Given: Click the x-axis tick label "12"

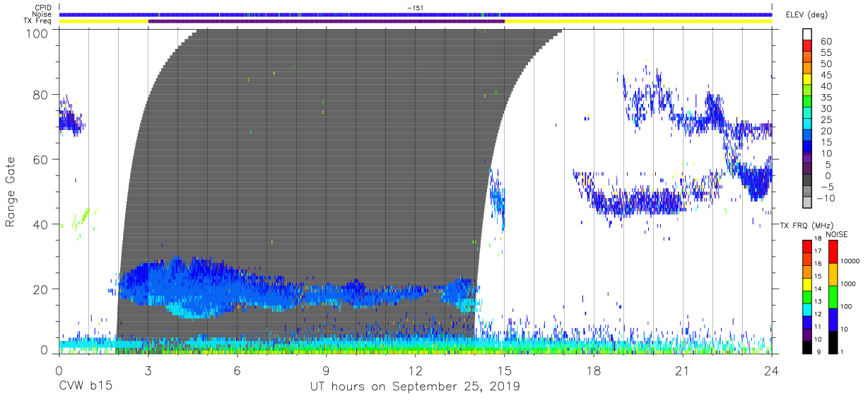Looking at the screenshot, I should tap(416, 370).
